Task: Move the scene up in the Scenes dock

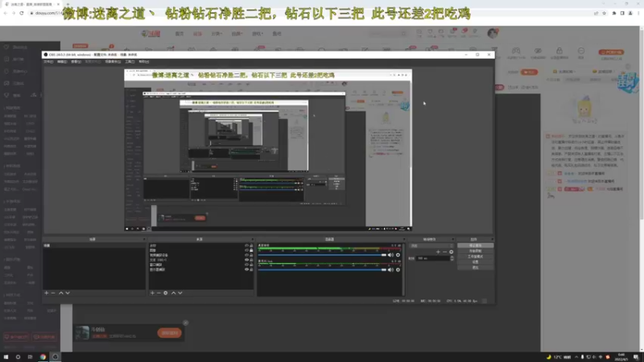Action: (x=61, y=293)
